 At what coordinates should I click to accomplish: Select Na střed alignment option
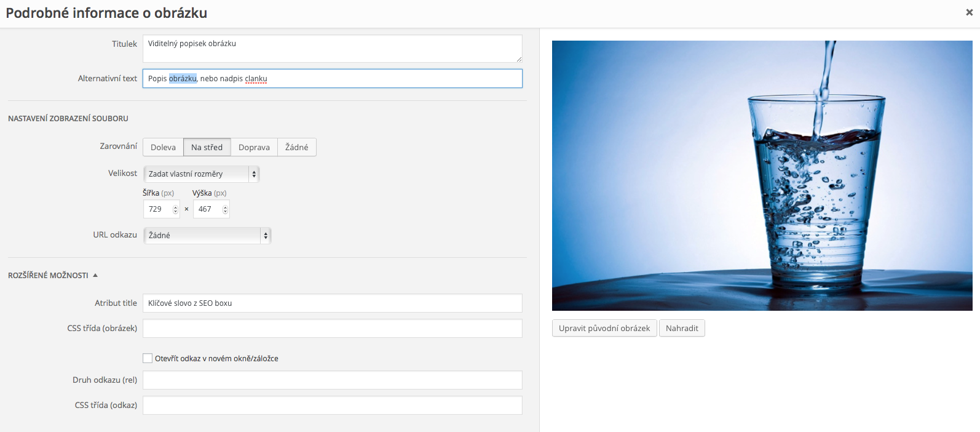(x=207, y=148)
